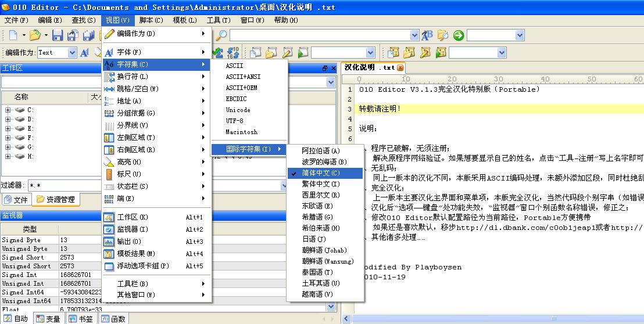Open the 地址 submenu
This screenshot has height=324, width=644.
(156, 101)
